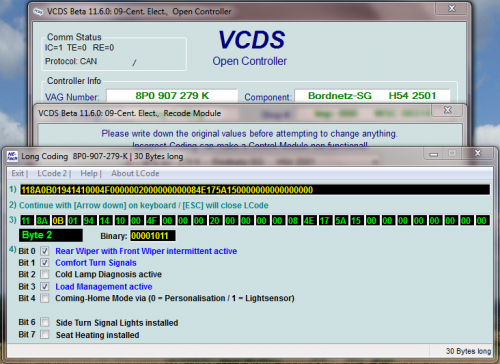Select the highlighted byte 0B
This screenshot has height=364, width=500.
[58, 221]
